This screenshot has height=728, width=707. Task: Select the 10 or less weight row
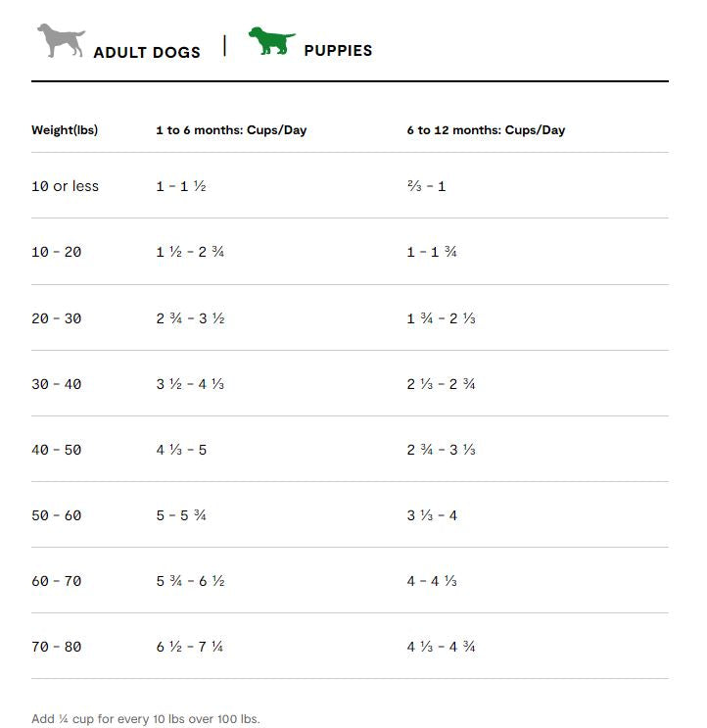coord(65,186)
